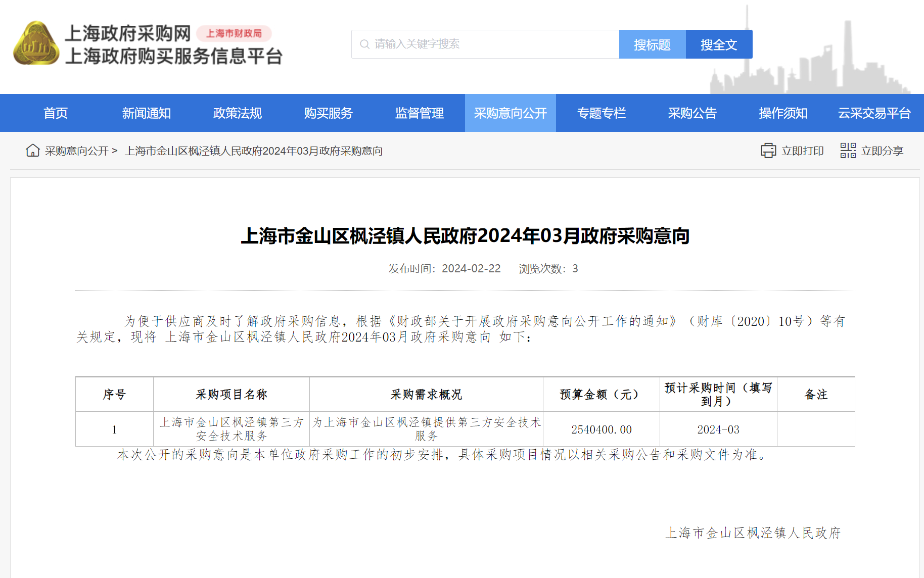
Task: Click the footer signature 上海市金山区枫泾镇人民政府
Action: 753,533
